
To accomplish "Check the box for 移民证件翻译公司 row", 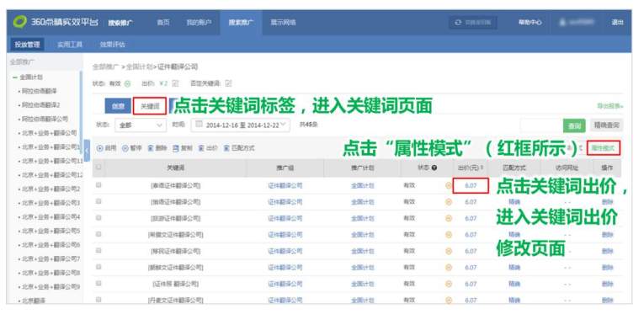I will [x=98, y=251].
